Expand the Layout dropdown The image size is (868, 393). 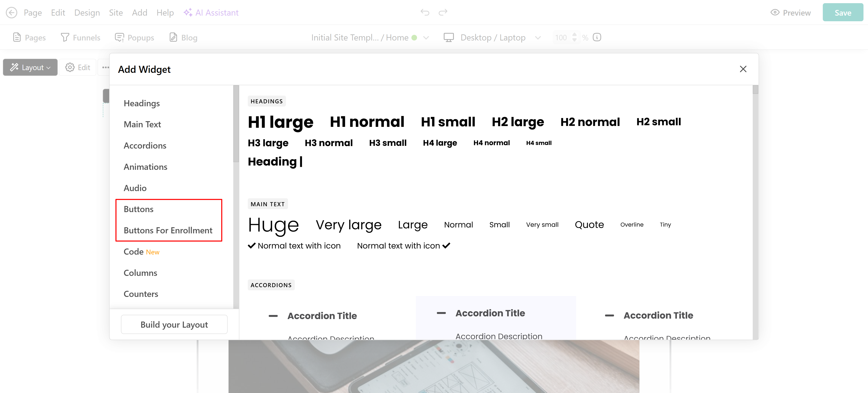pos(30,67)
